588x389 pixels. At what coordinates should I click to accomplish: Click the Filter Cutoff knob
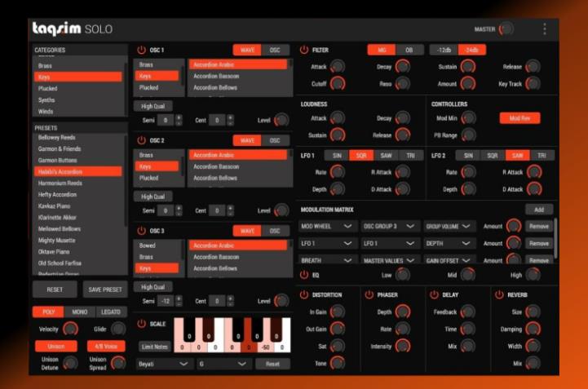338,84
